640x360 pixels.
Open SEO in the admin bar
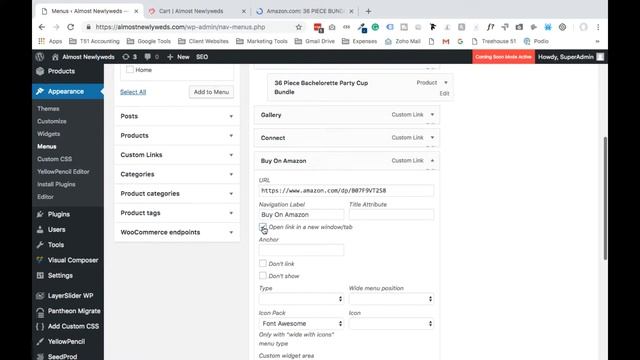pyautogui.click(x=202, y=57)
